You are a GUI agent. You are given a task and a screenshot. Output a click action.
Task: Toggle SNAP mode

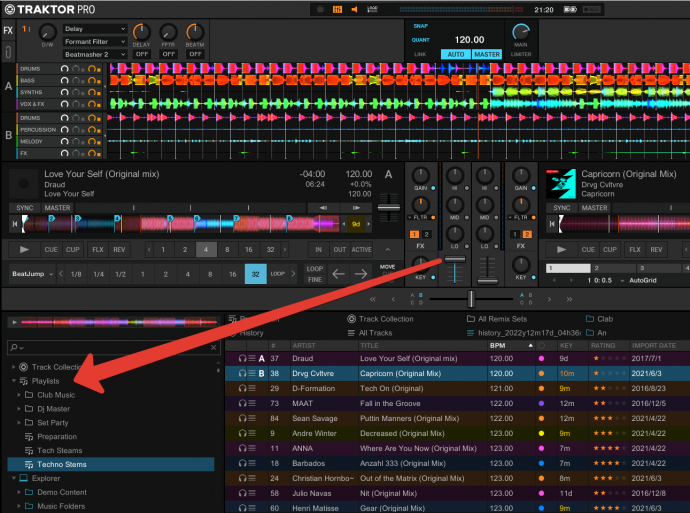(421, 26)
